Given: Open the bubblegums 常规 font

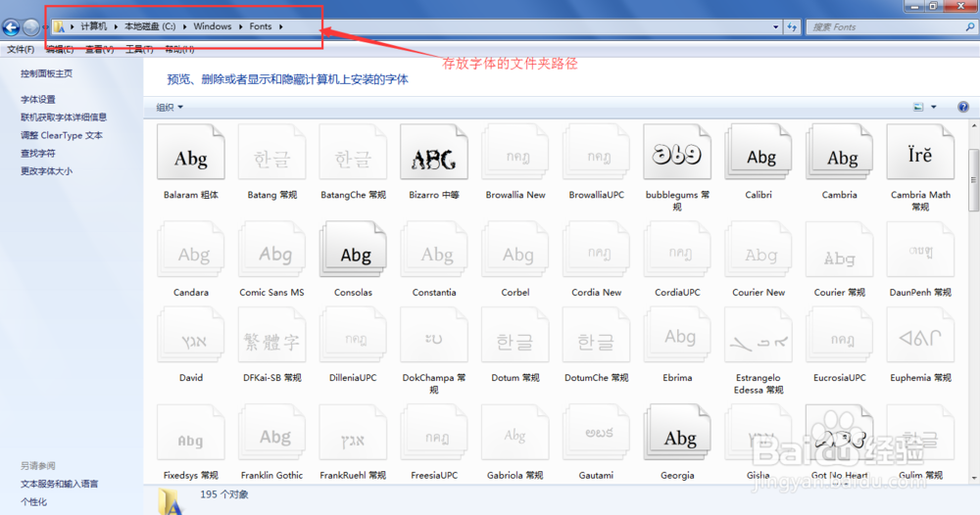Looking at the screenshot, I should pyautogui.click(x=677, y=153).
